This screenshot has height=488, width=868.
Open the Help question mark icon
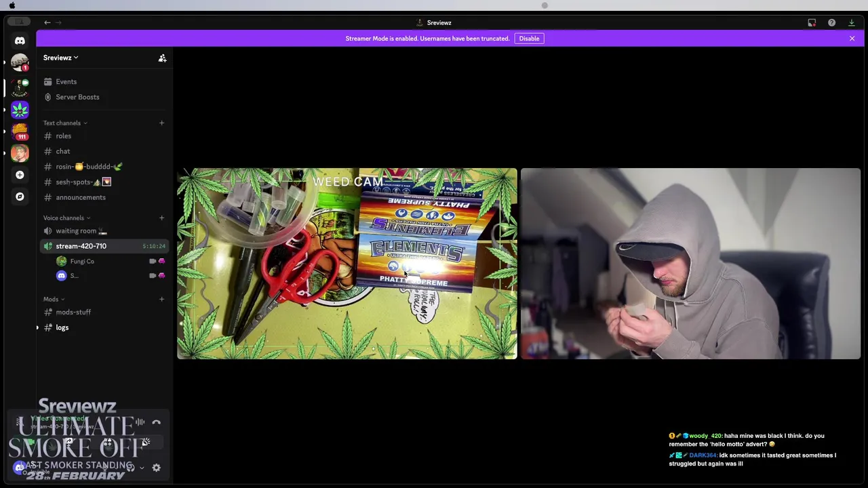coord(831,22)
